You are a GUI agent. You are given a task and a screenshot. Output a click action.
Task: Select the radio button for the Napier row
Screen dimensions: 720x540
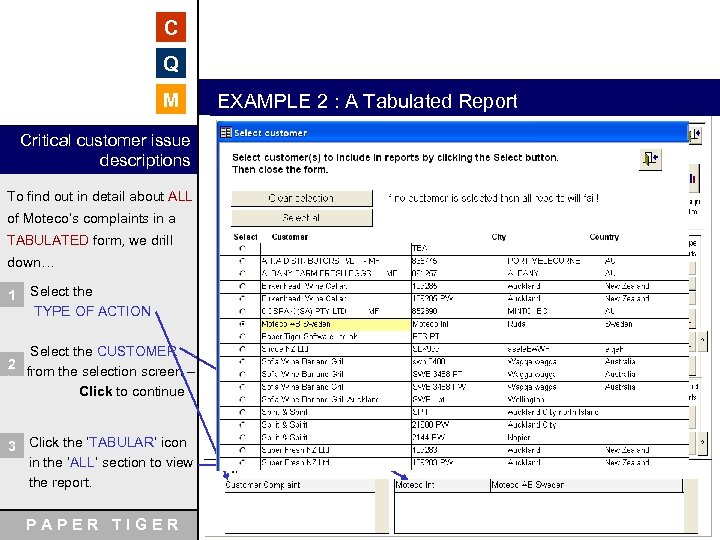click(242, 437)
